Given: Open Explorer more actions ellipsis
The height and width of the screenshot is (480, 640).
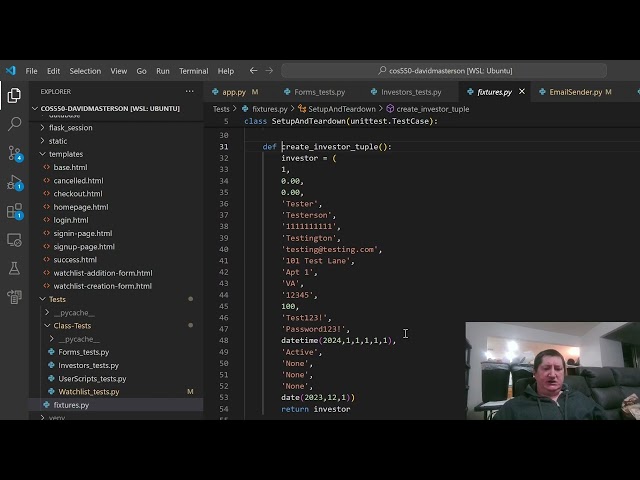Looking at the screenshot, I should pos(189,91).
